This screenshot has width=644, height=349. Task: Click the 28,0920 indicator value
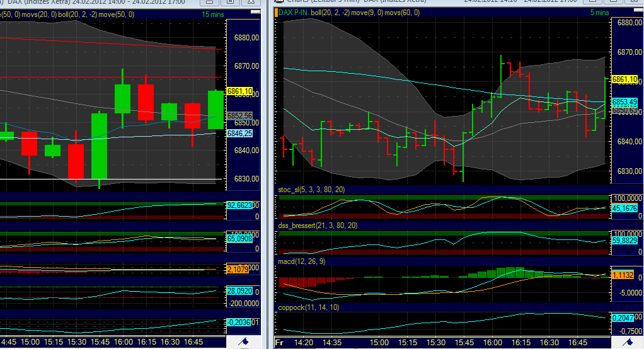coord(239,291)
